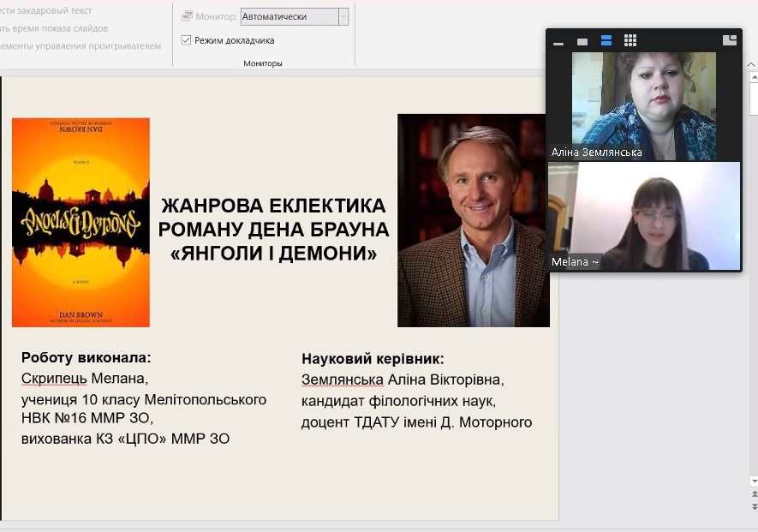The width and height of the screenshot is (758, 532).
Task: Expand Zoom video panel to full window
Action: click(x=730, y=40)
